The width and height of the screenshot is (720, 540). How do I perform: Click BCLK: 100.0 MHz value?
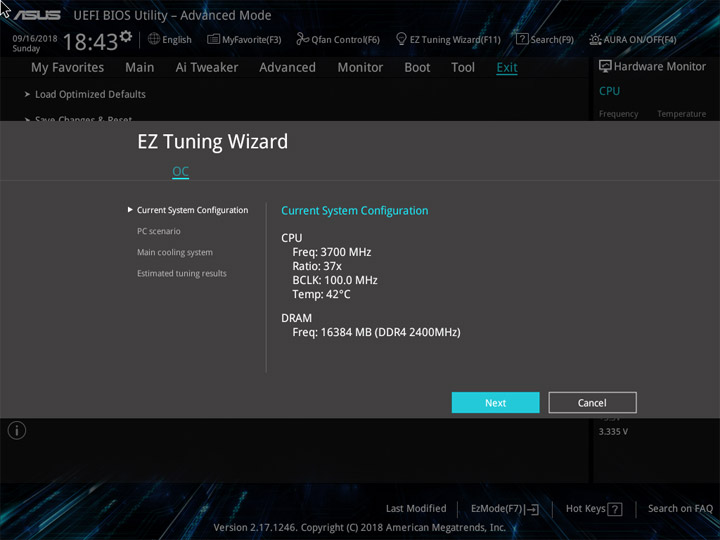335,280
